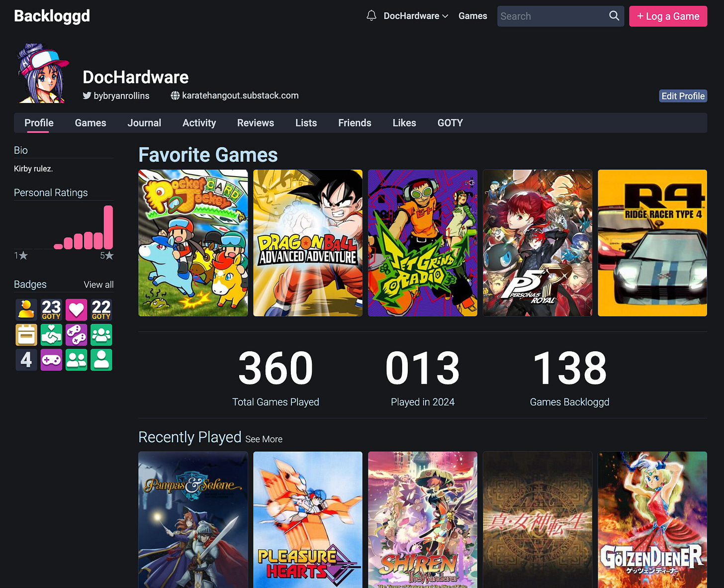
Task: Click the Personal Ratings heading
Action: 51,193
